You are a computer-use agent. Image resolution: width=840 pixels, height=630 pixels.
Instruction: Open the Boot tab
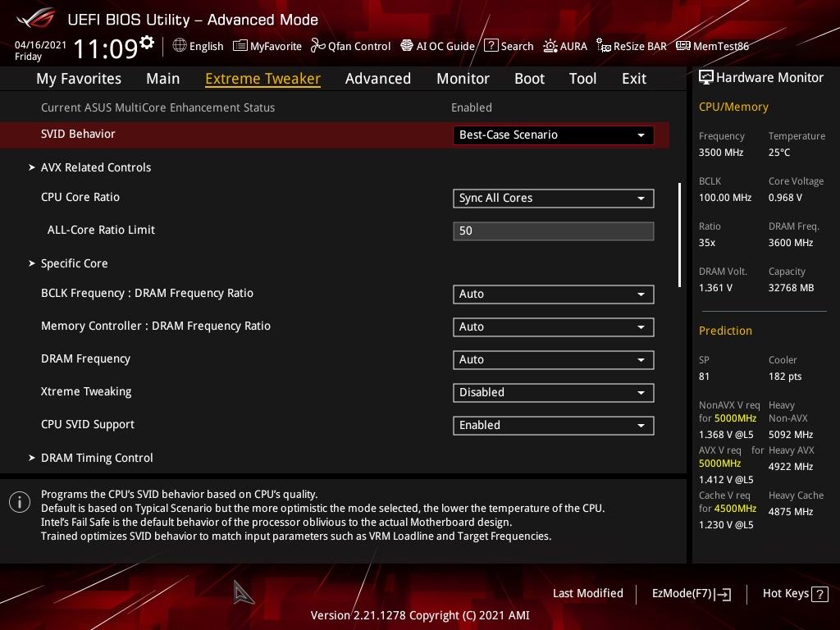[529, 79]
